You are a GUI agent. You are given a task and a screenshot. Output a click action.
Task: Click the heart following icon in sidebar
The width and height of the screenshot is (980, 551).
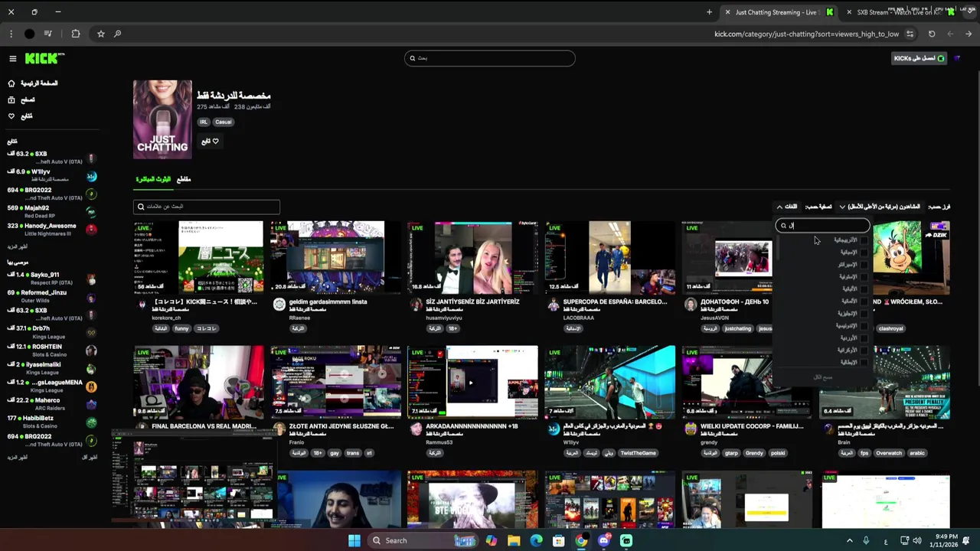[x=11, y=116]
